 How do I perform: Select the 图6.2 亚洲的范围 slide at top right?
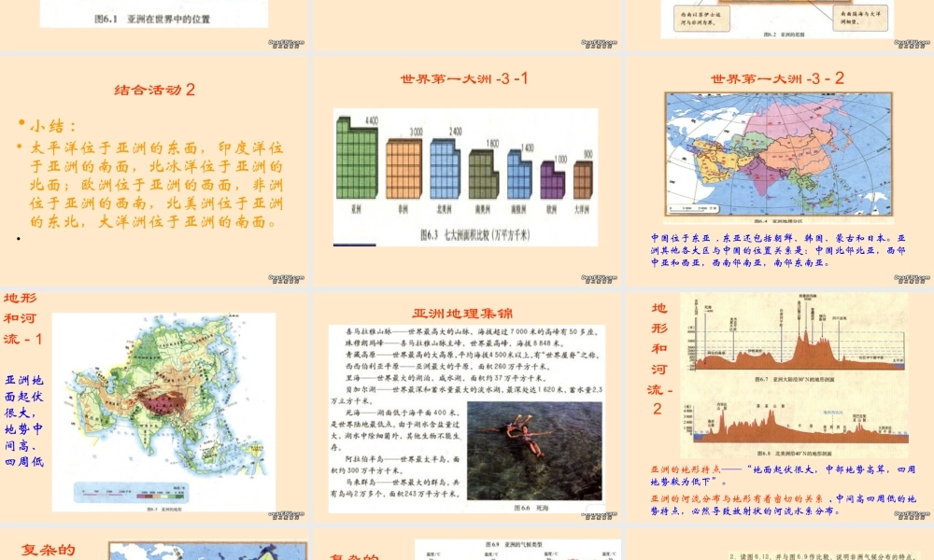pos(779,24)
